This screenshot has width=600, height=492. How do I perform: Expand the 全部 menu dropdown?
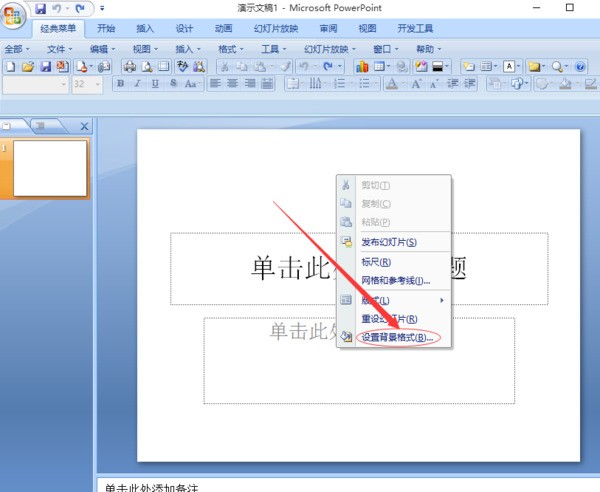(17, 49)
